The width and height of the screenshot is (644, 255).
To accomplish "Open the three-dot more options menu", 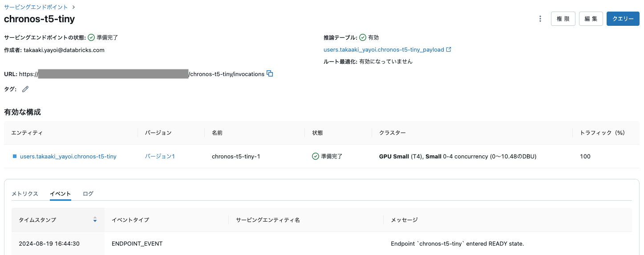I will click(x=540, y=19).
